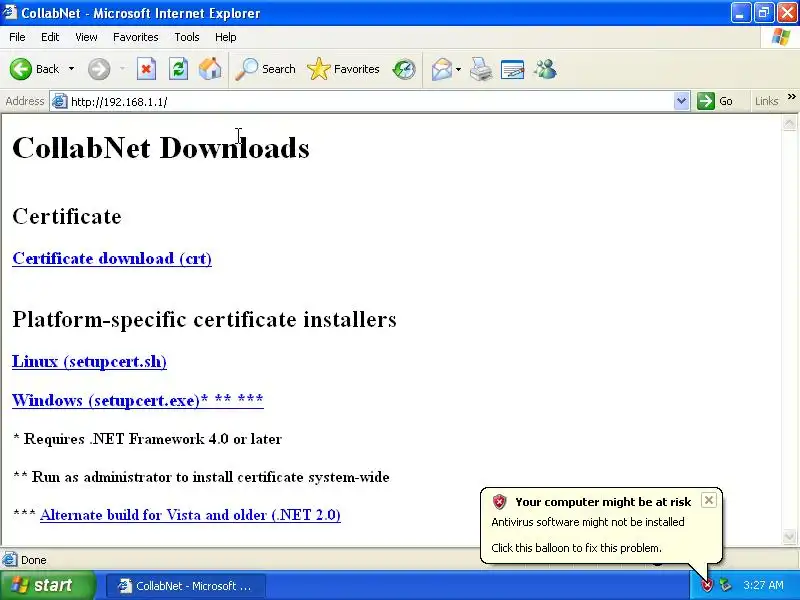Click the Run as administrator note text
The height and width of the screenshot is (600, 800).
(201, 477)
